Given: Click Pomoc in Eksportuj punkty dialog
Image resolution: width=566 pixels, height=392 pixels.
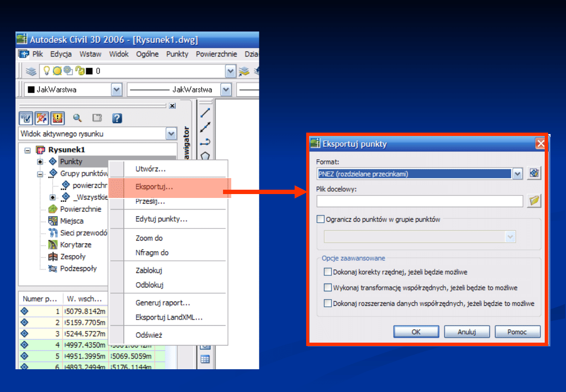Looking at the screenshot, I should pyautogui.click(x=517, y=332).
